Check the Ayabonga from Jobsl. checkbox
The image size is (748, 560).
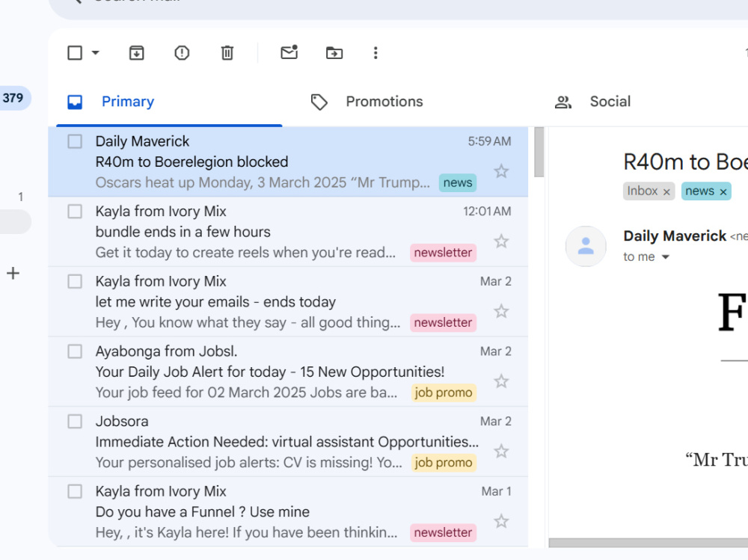[x=75, y=351]
